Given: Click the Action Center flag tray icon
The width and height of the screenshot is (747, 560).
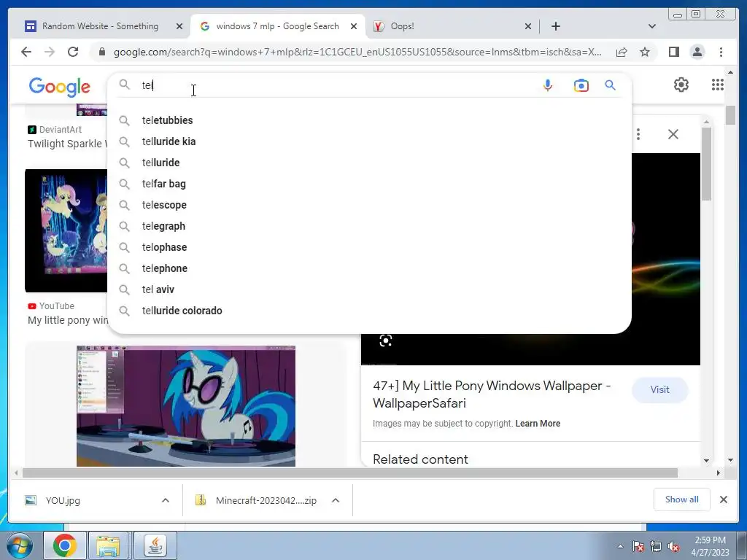Looking at the screenshot, I should coord(638,547).
